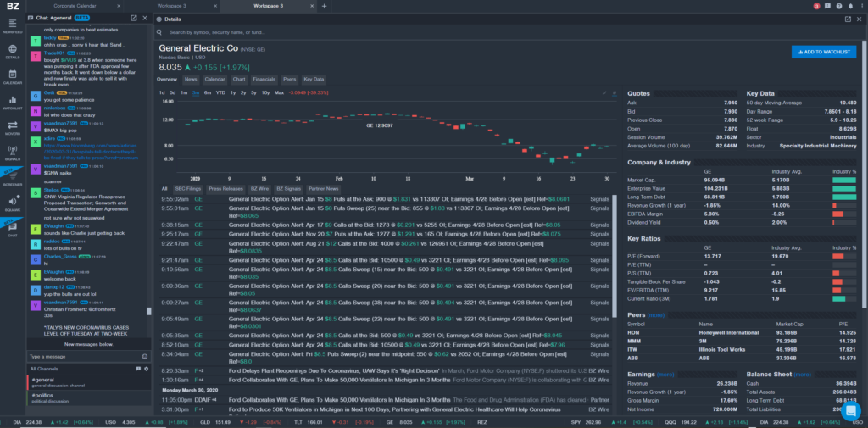This screenshot has width=868, height=428.
Task: Pop out the Chat panel
Action: pyautogui.click(x=134, y=18)
